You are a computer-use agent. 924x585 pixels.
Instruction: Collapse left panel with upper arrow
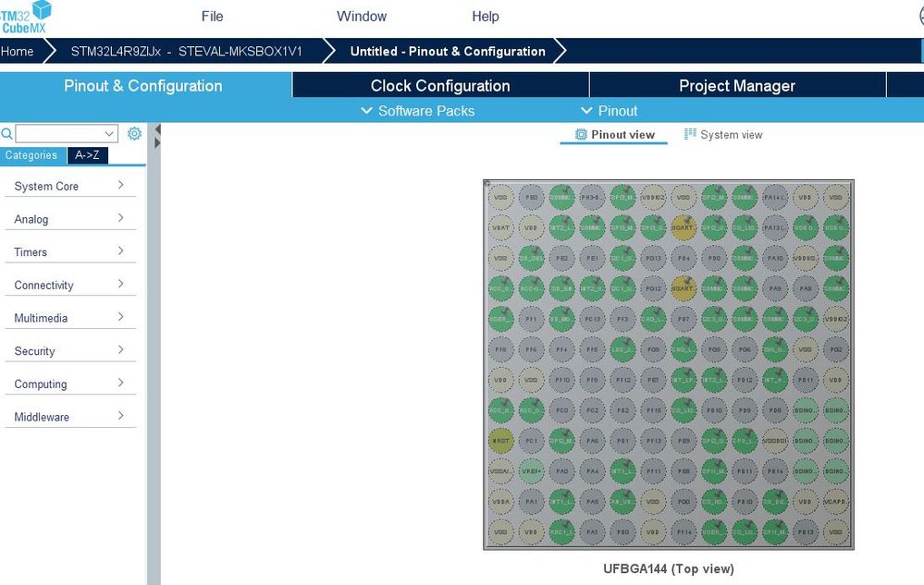156,129
